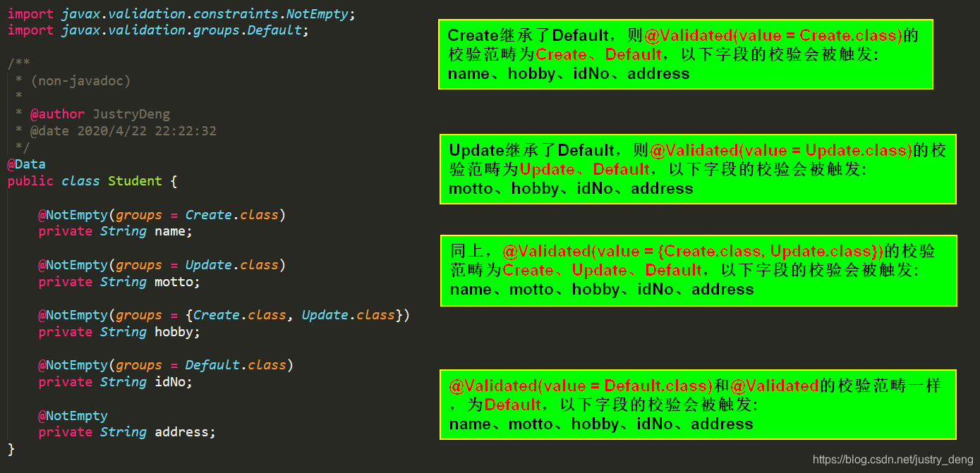Click the annotation with groups {Create.class, Update.class}
This screenshot has width=980, height=473.
(224, 315)
